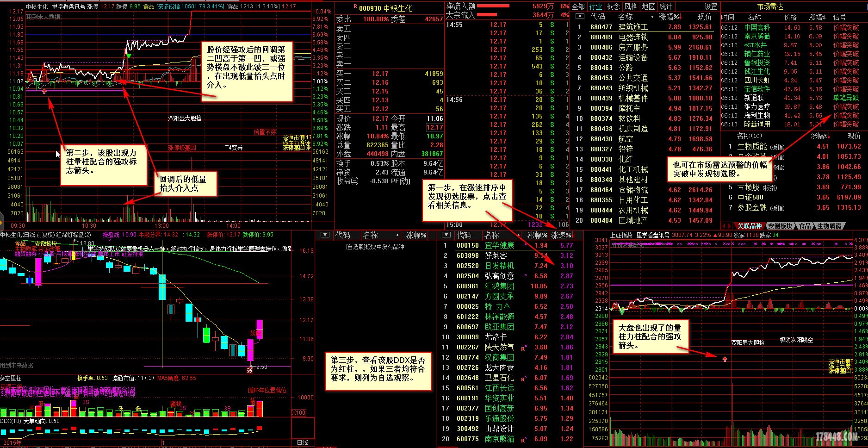The height and width of the screenshot is (448, 868).
Task: Click the 涨停板基因 label
Action: tap(182, 148)
